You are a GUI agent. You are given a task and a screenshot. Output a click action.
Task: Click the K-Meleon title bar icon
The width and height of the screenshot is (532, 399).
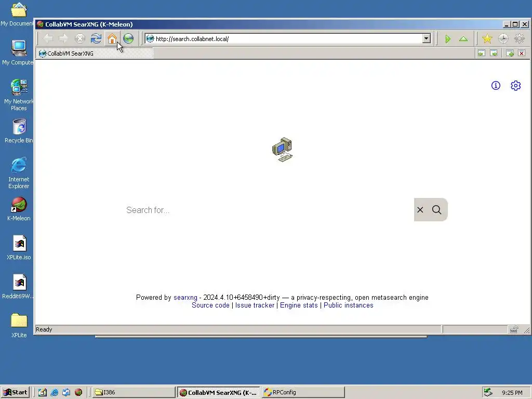click(x=40, y=24)
